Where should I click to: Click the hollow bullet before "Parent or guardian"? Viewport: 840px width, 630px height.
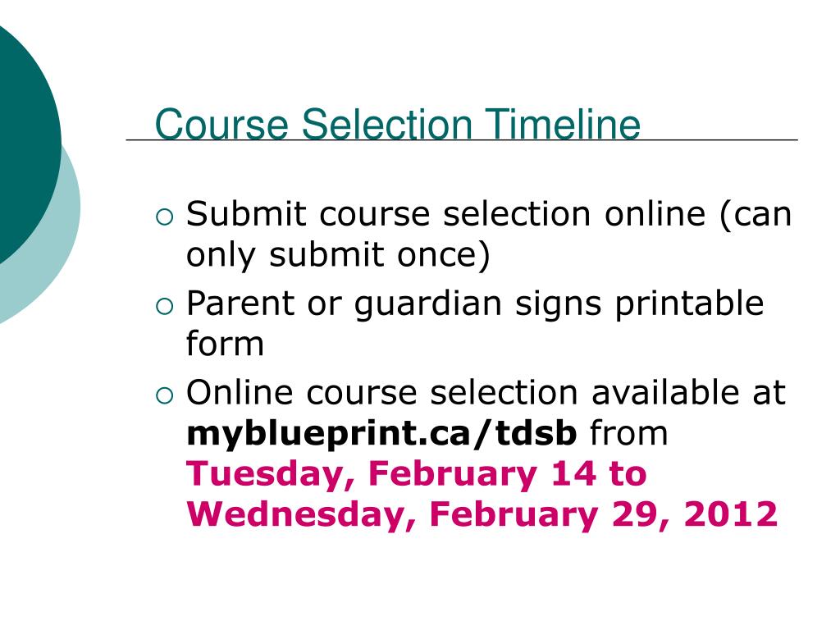pos(163,307)
